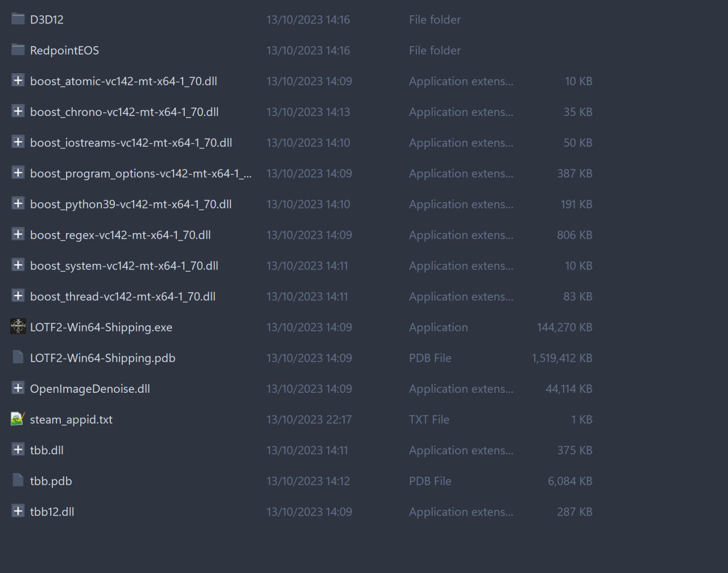Click the steam_appid.txt file icon
Viewport: 728px width, 573px height.
pyautogui.click(x=18, y=419)
